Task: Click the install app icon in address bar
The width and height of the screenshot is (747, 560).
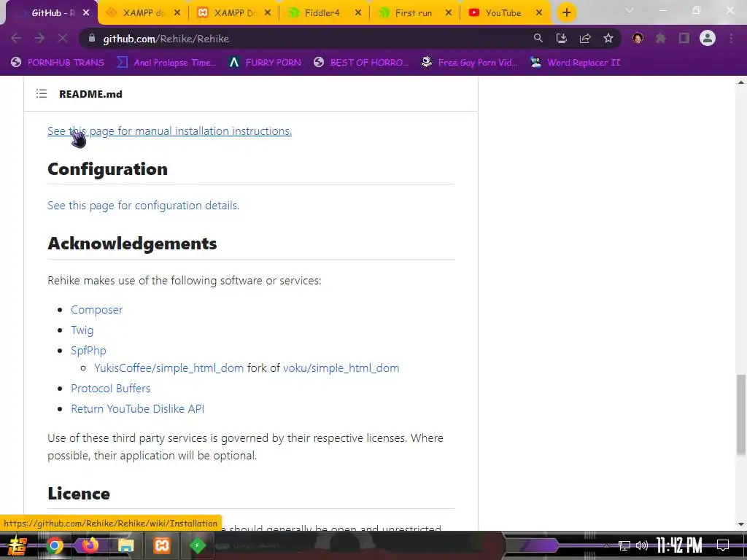Action: (561, 38)
